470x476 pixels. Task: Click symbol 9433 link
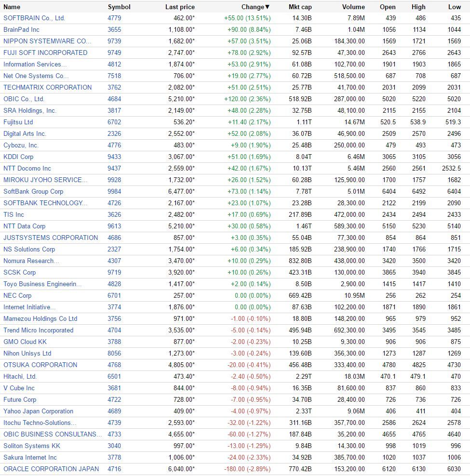point(114,157)
